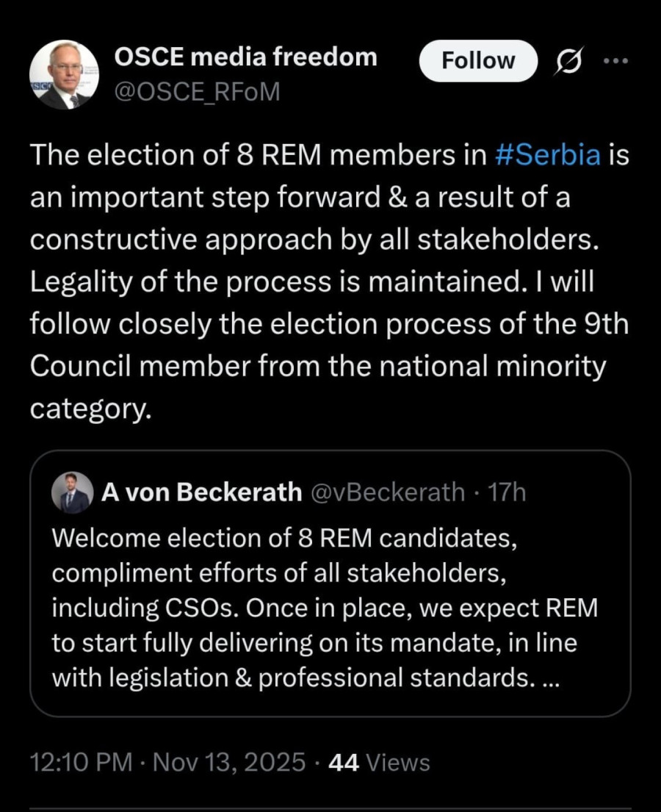661x812 pixels.
Task: Click the A von Beckerath display name
Action: pos(202,492)
